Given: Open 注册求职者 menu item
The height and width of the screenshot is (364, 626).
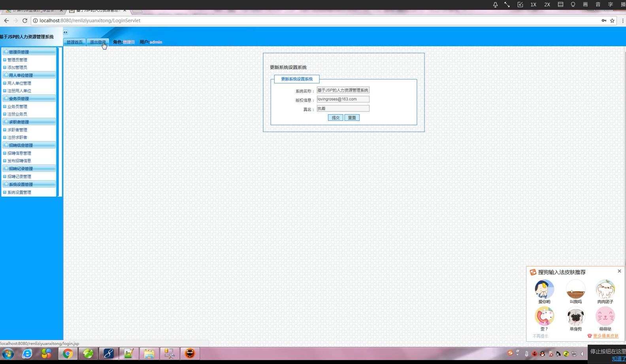Looking at the screenshot, I should coord(17,138).
